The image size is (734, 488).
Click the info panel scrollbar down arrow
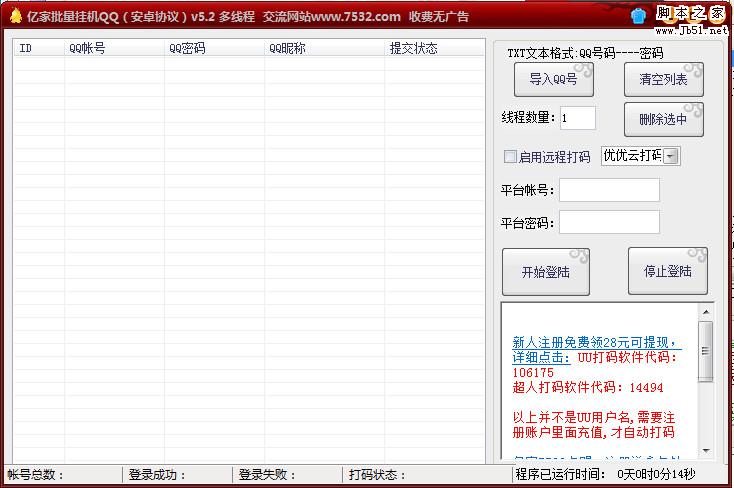point(706,450)
